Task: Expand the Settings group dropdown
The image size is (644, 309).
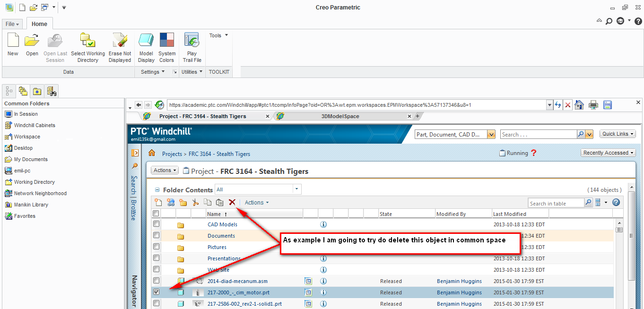Action: 153,72
